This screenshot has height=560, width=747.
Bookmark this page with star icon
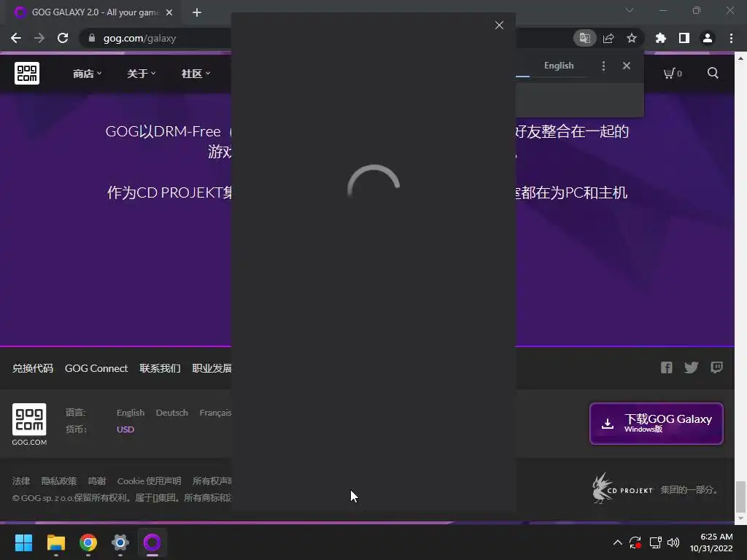632,38
